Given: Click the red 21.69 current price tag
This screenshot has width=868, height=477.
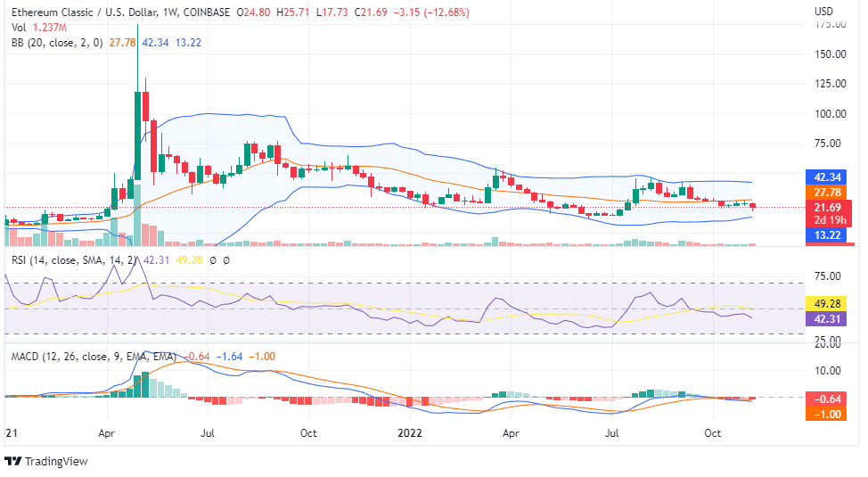Looking at the screenshot, I should pyautogui.click(x=827, y=207).
